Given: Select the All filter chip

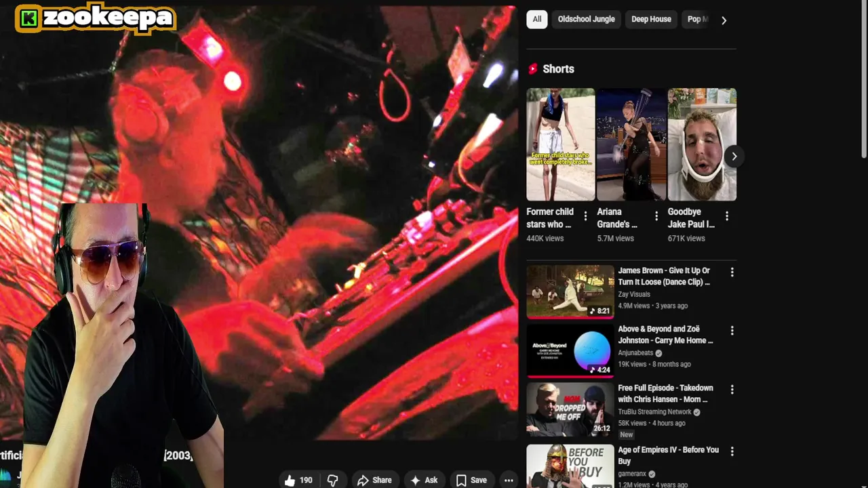Looking at the screenshot, I should (537, 19).
